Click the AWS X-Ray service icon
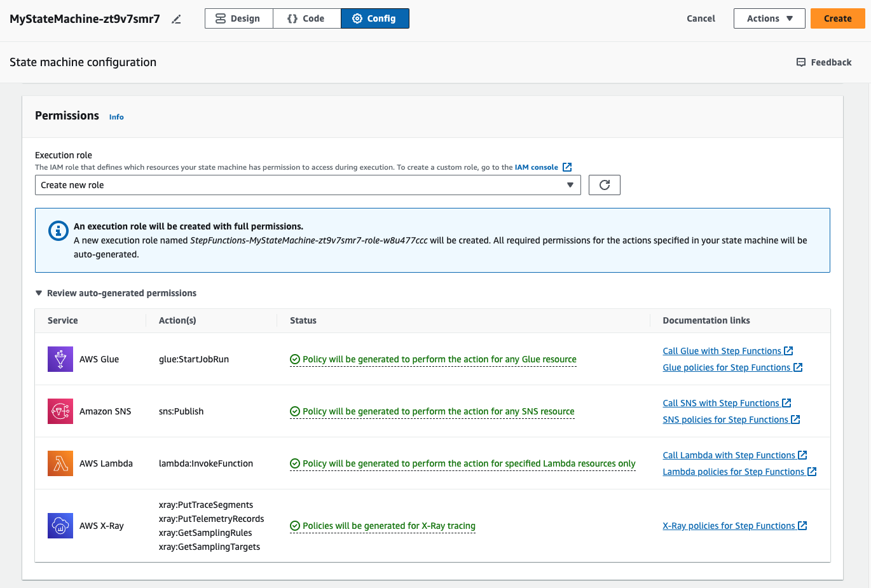This screenshot has width=871, height=588. [x=60, y=525]
